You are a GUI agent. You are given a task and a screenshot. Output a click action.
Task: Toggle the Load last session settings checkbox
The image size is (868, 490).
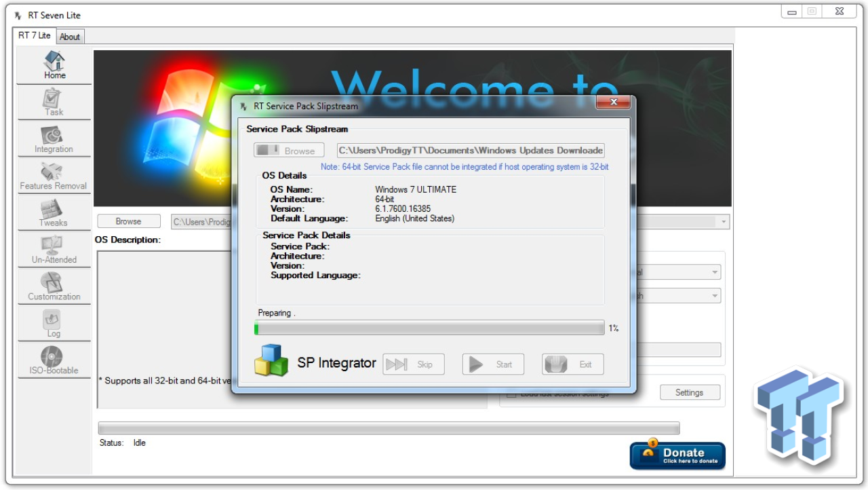coord(512,394)
